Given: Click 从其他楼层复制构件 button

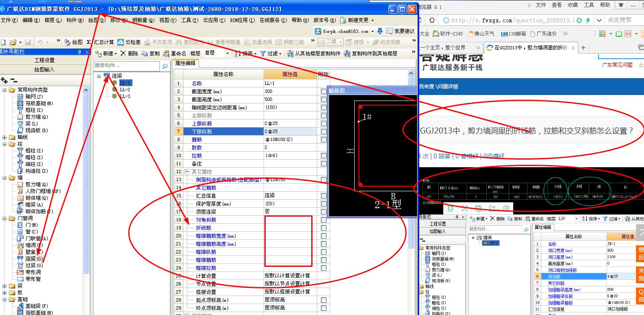Looking at the screenshot, I should 314,54.
